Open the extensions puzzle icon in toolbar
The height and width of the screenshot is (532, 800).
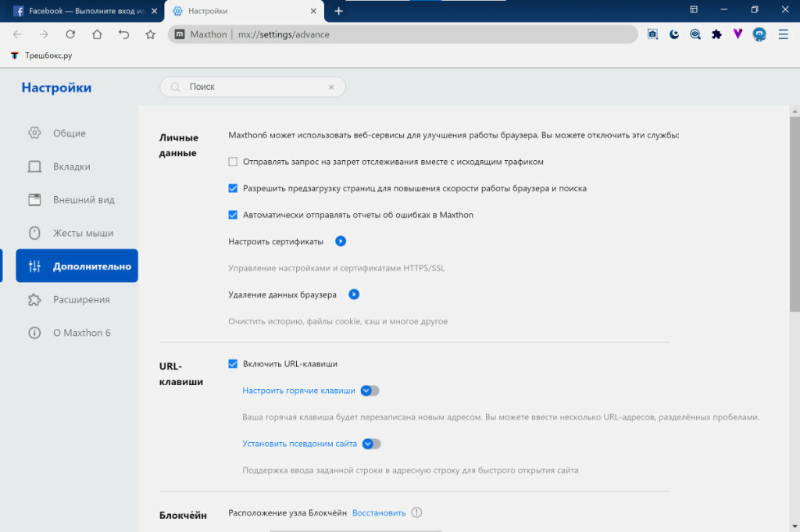pos(716,34)
